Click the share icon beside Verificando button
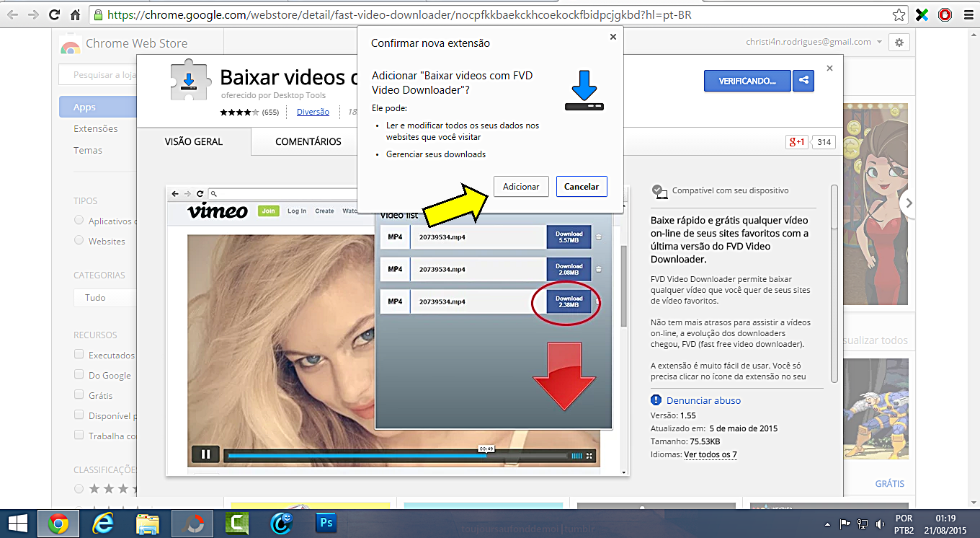This screenshot has width=980, height=538. coord(803,81)
